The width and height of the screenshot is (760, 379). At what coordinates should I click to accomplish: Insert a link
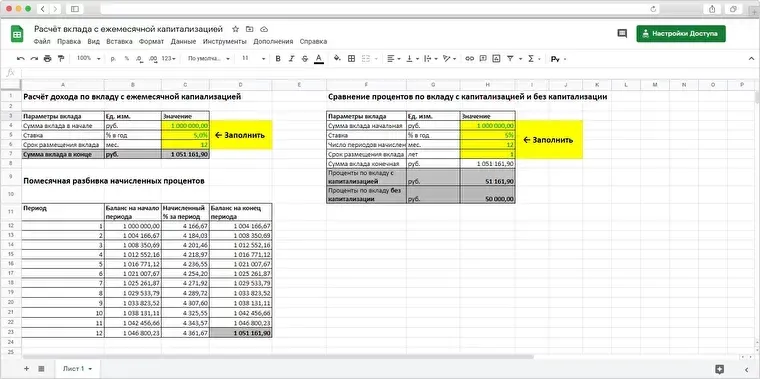[x=469, y=59]
